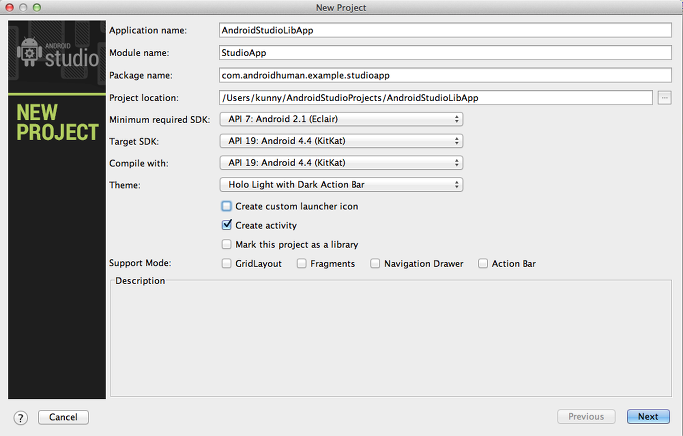Click the help question mark icon
This screenshot has width=683, height=436.
coord(20,418)
